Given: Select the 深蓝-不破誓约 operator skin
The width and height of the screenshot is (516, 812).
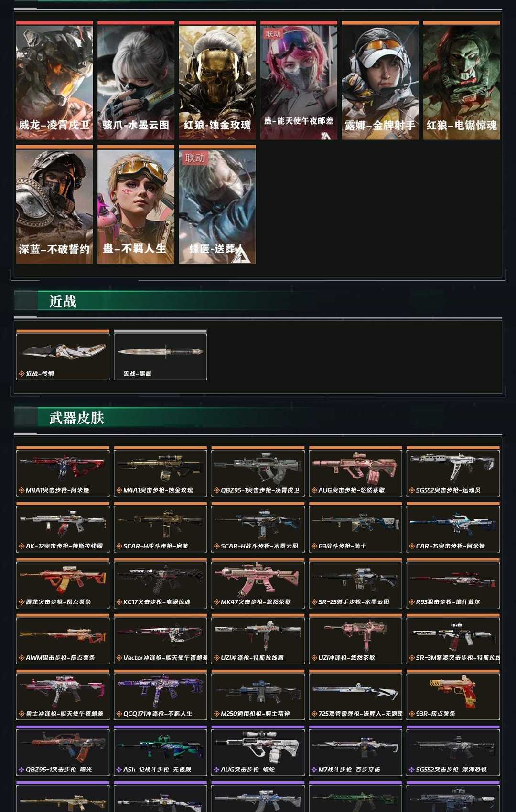Looking at the screenshot, I should click(x=54, y=204).
